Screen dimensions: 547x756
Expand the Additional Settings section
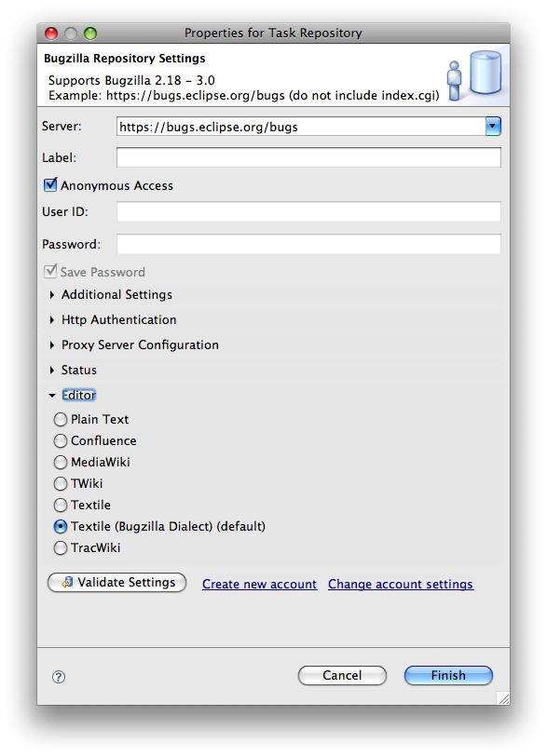(51, 294)
